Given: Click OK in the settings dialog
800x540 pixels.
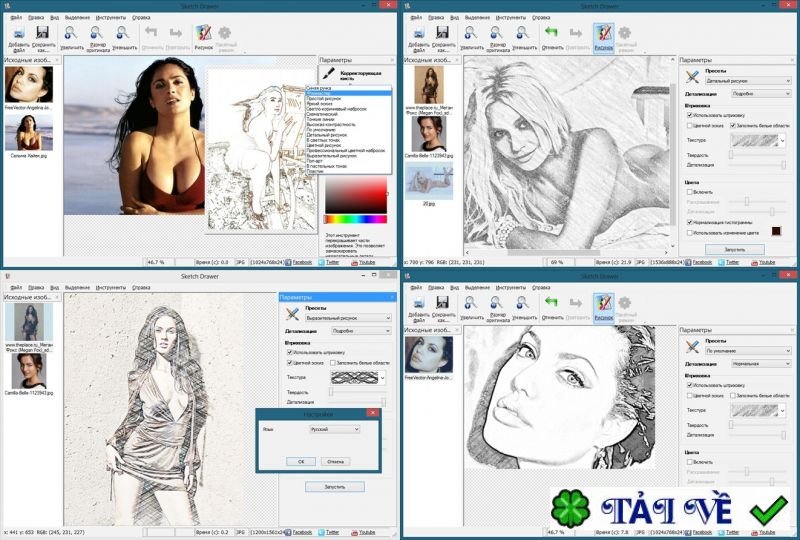Looking at the screenshot, I should pyautogui.click(x=301, y=461).
